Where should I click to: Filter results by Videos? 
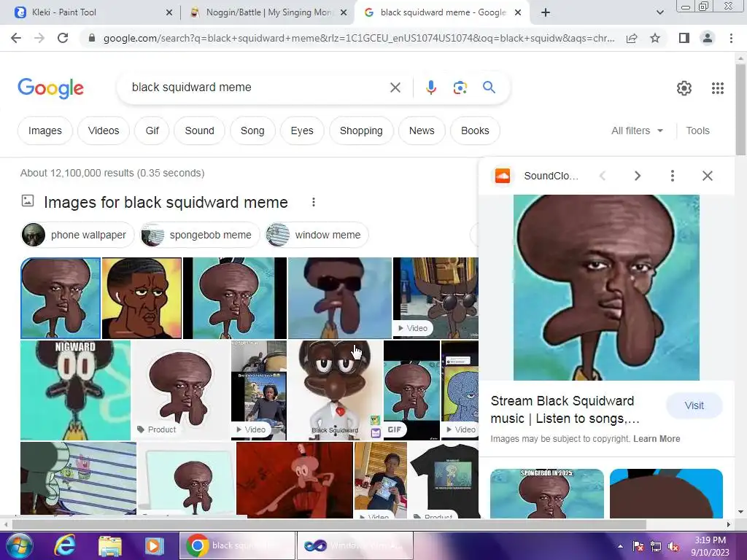coord(104,131)
